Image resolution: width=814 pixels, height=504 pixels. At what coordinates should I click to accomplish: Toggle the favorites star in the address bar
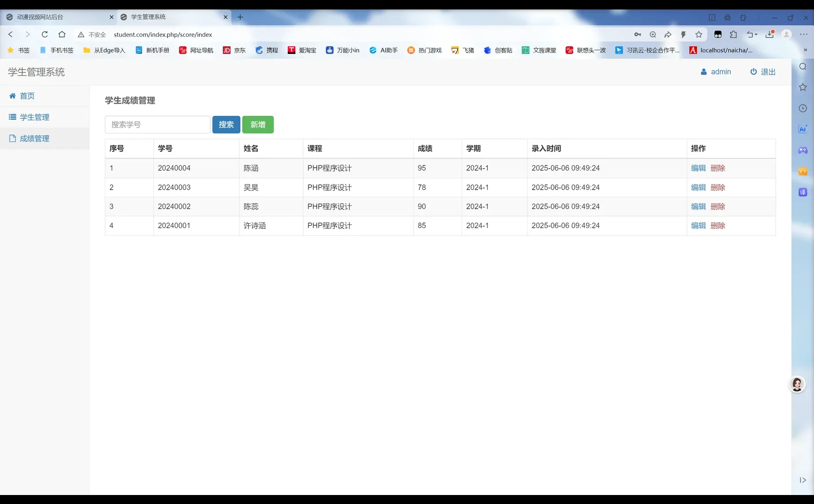(699, 35)
